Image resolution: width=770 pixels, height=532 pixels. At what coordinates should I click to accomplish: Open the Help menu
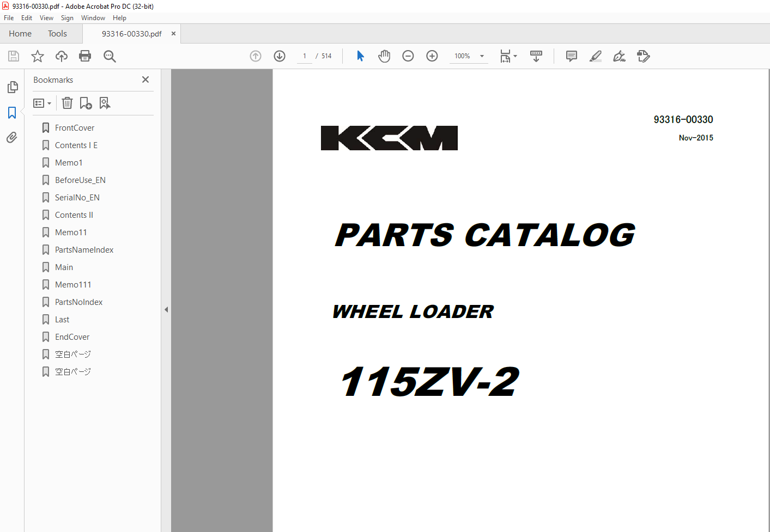click(x=119, y=18)
